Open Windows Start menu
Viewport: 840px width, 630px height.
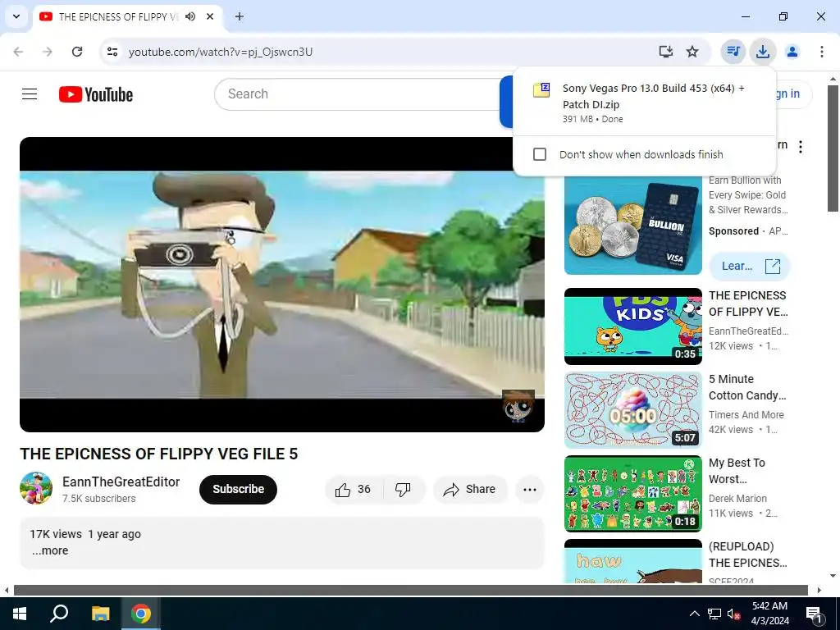(20, 614)
